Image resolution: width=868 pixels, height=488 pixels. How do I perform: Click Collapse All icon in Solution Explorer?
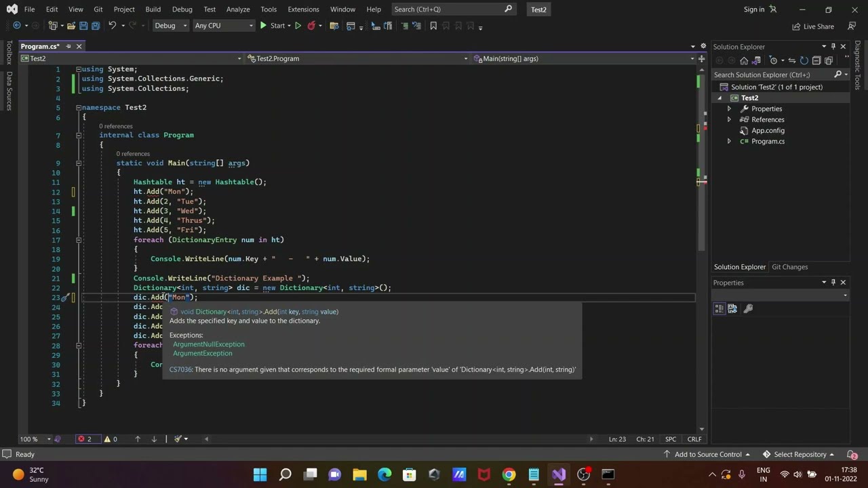point(816,60)
